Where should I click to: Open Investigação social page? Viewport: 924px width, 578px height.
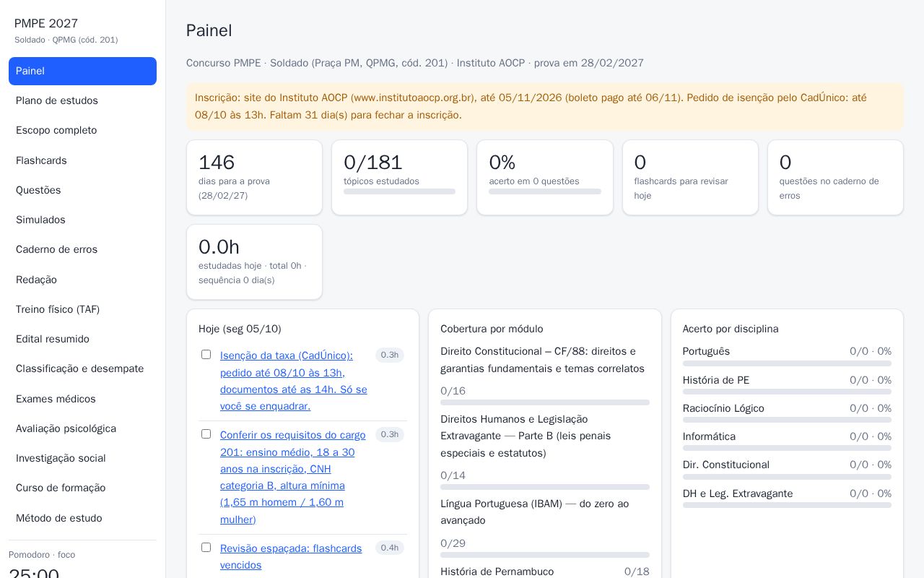[x=82, y=458]
